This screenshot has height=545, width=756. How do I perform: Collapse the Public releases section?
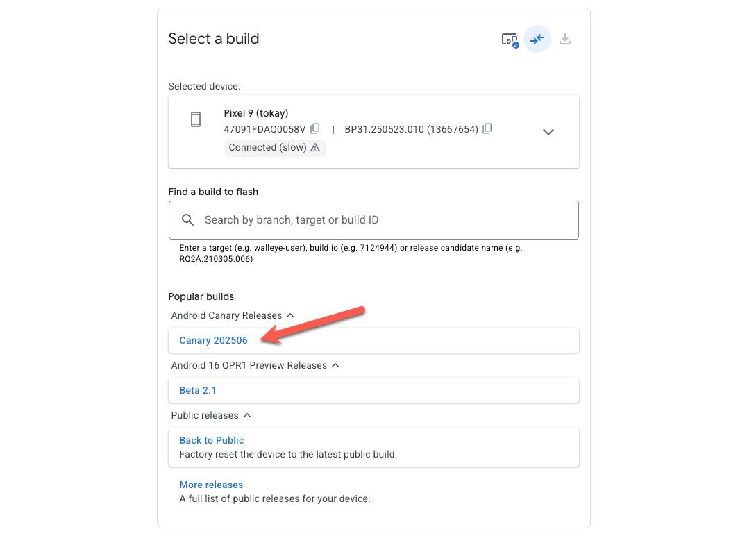point(247,414)
